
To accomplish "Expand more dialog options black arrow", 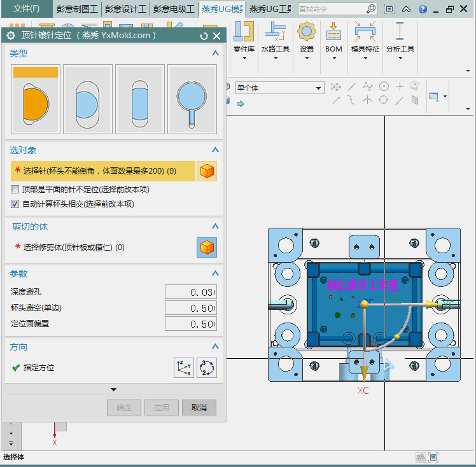I will point(113,389).
